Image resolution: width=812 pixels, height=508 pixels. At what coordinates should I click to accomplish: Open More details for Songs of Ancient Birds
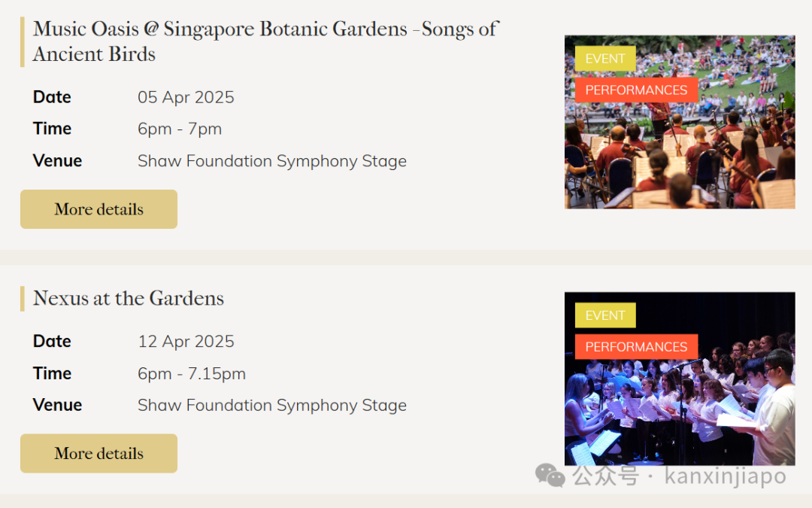pos(99,209)
